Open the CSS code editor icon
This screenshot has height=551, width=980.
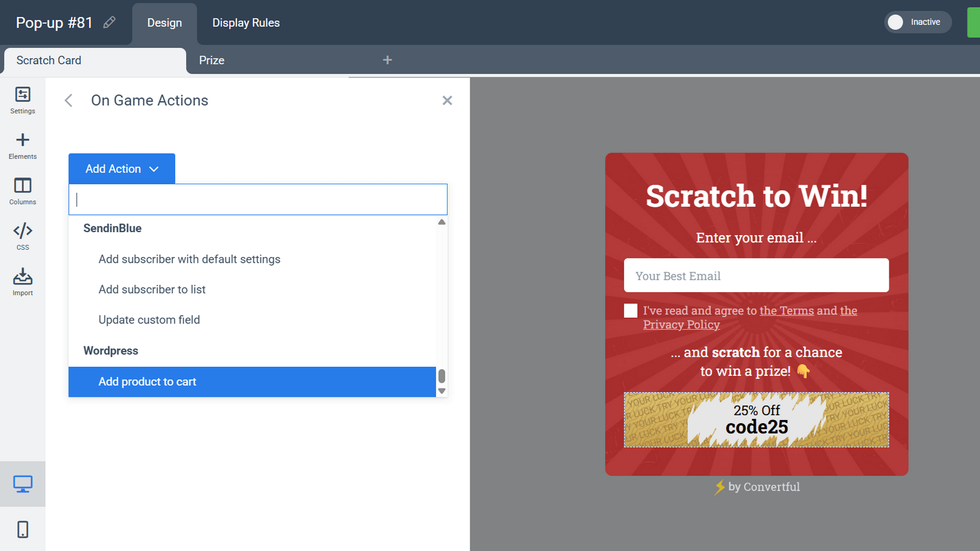pyautogui.click(x=23, y=236)
